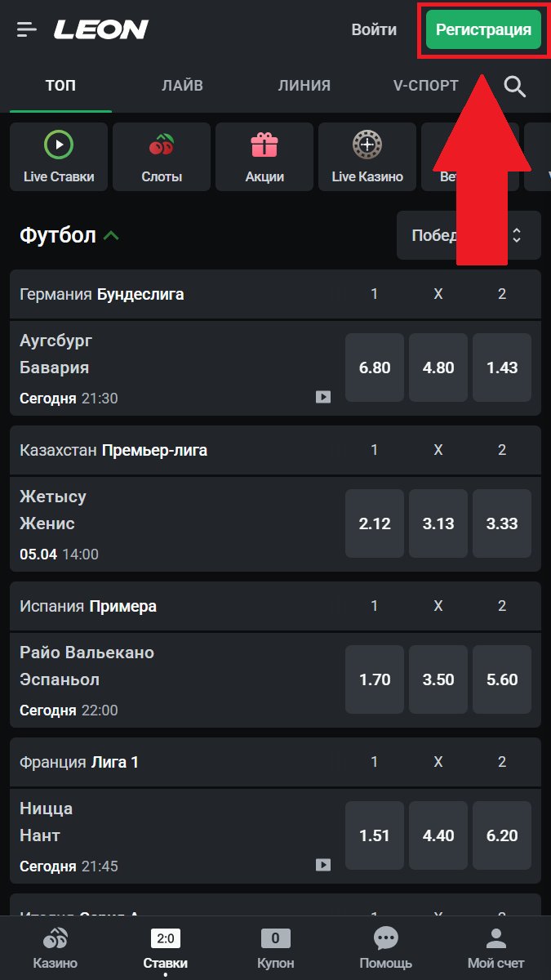Tap video stream icon for Аугсбург–Бавария match
Image resolution: width=551 pixels, height=980 pixels.
pyautogui.click(x=323, y=397)
